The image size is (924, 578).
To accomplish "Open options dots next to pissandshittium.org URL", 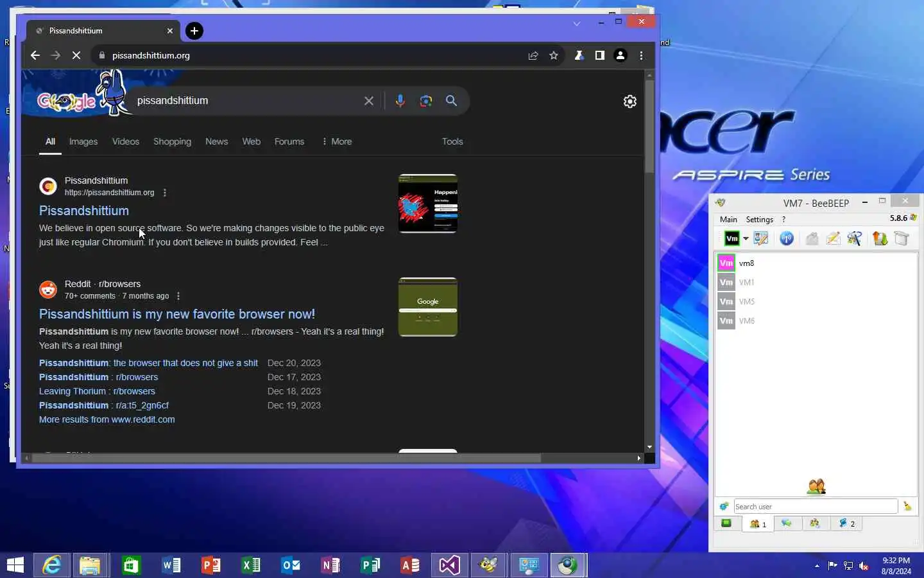I will [x=165, y=193].
